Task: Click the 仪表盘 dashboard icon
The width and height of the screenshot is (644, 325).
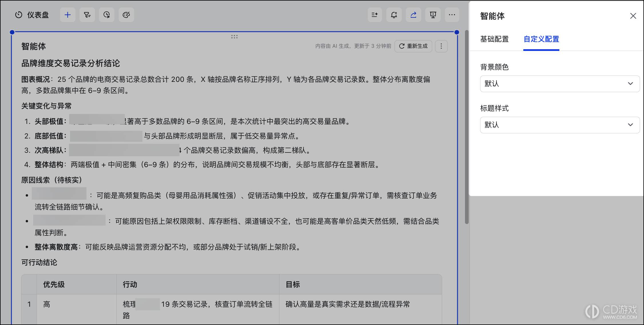Action: (19, 15)
